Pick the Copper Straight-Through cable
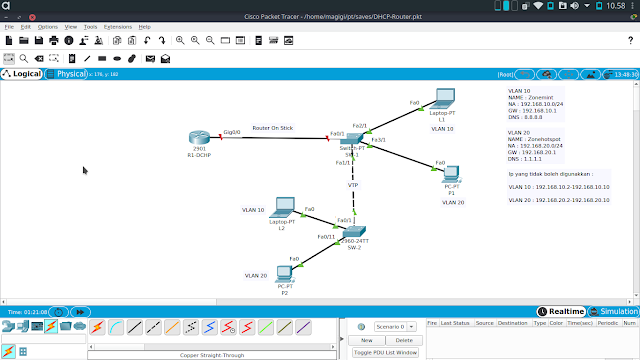The image size is (640, 360). pyautogui.click(x=135, y=327)
